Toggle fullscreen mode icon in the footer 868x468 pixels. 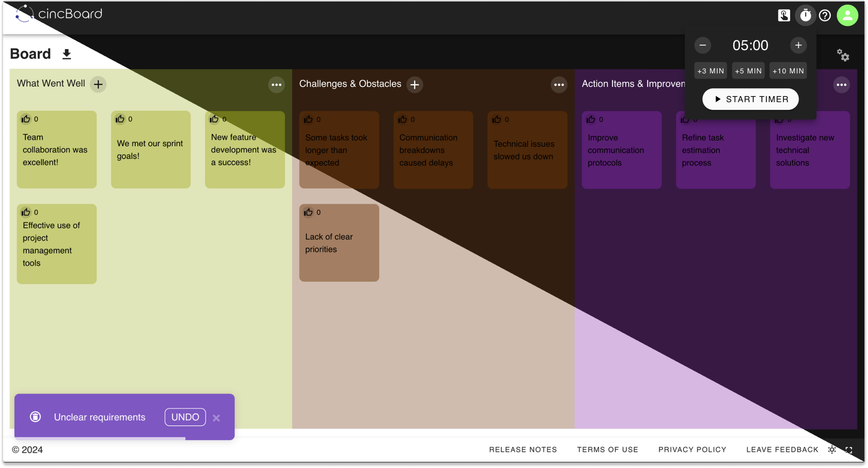849,450
